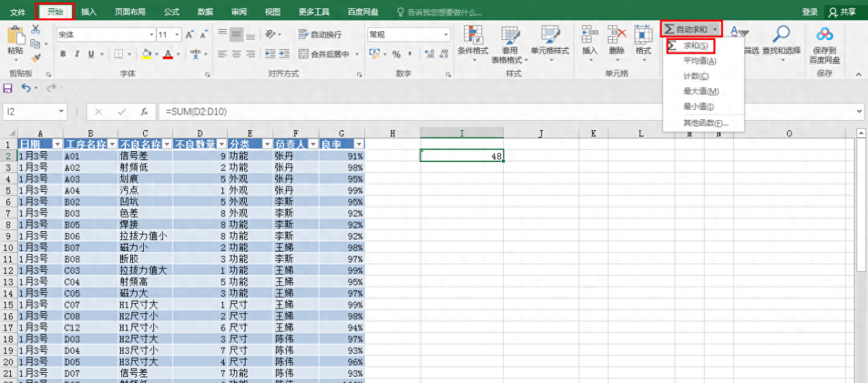Open Conditional Formatting (条件格式)
This screenshot has height=383, width=868.
(473, 44)
